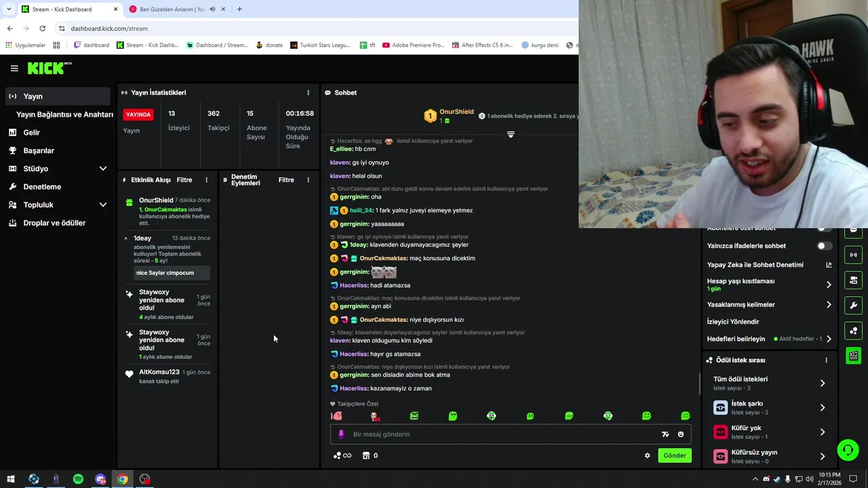Open İstek şarkı reward requests

tap(769, 407)
